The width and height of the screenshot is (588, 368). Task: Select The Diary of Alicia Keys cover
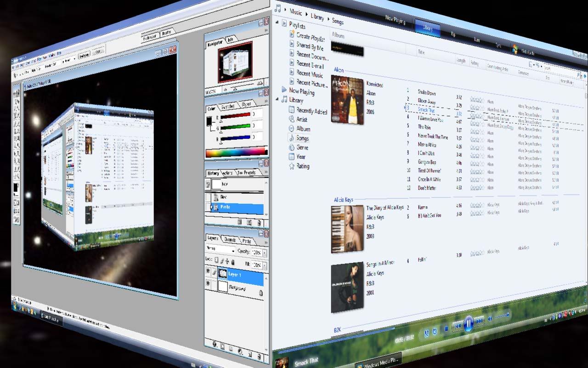[347, 229]
